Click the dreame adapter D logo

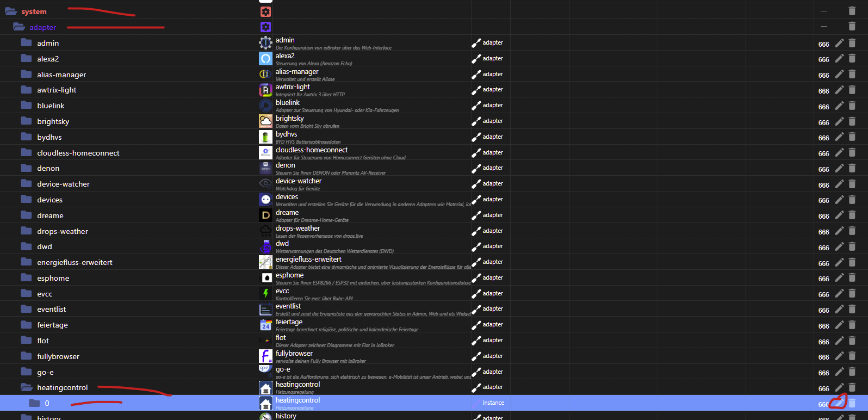[265, 215]
